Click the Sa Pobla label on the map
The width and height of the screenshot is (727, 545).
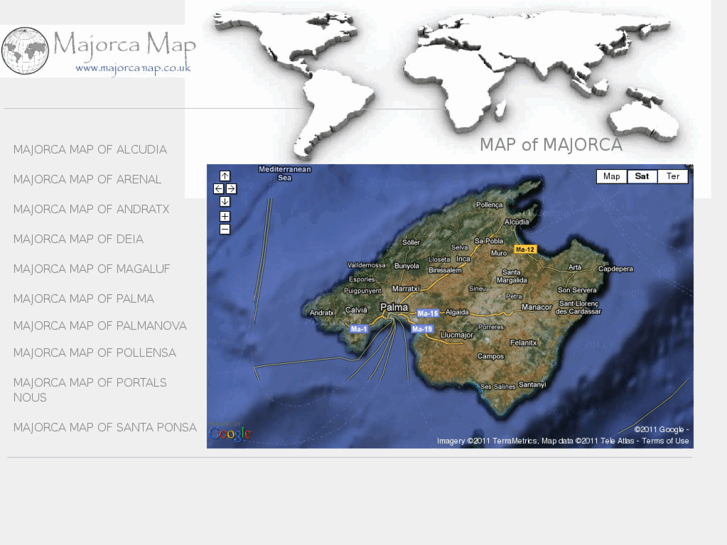point(489,241)
